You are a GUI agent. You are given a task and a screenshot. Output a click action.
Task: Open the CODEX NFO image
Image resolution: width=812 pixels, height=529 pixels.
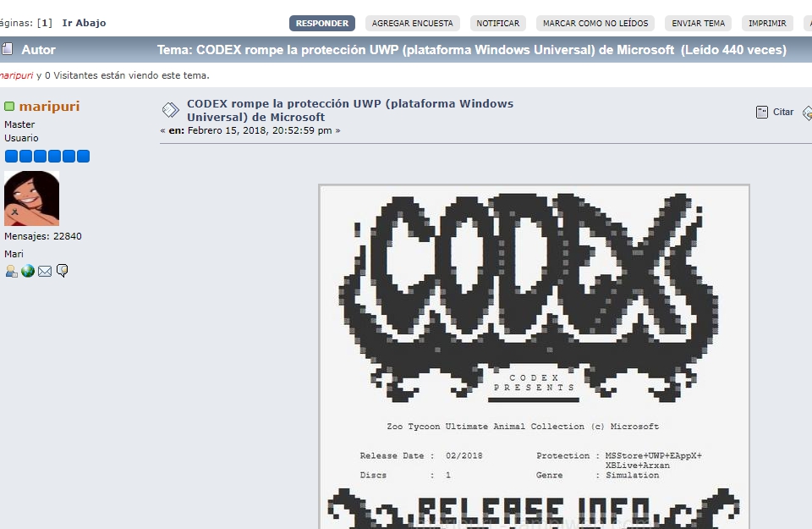coord(534,356)
